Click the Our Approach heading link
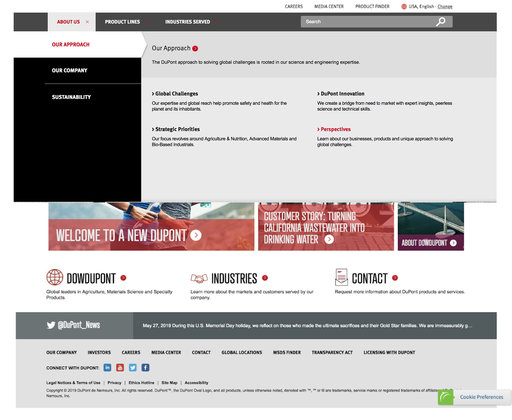Screen dimensions: 512x420 171,48
